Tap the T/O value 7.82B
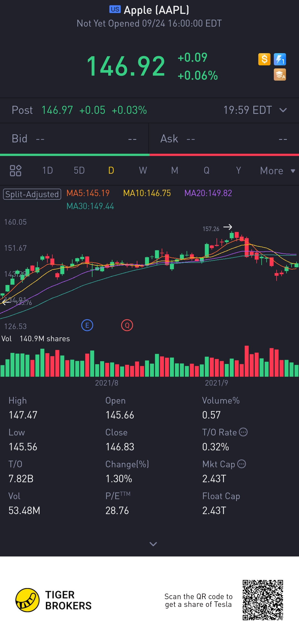 click(x=21, y=479)
